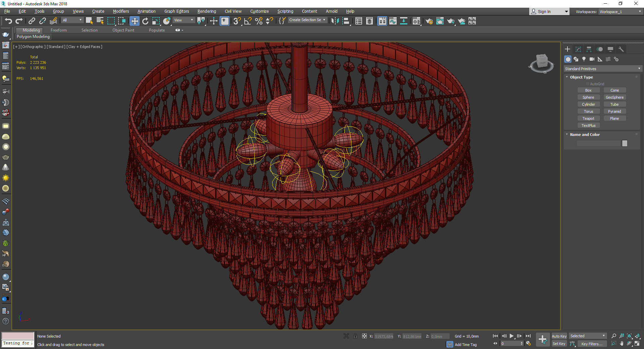The height and width of the screenshot is (349, 644).
Task: Select the Cameras category icon
Action: click(x=592, y=59)
